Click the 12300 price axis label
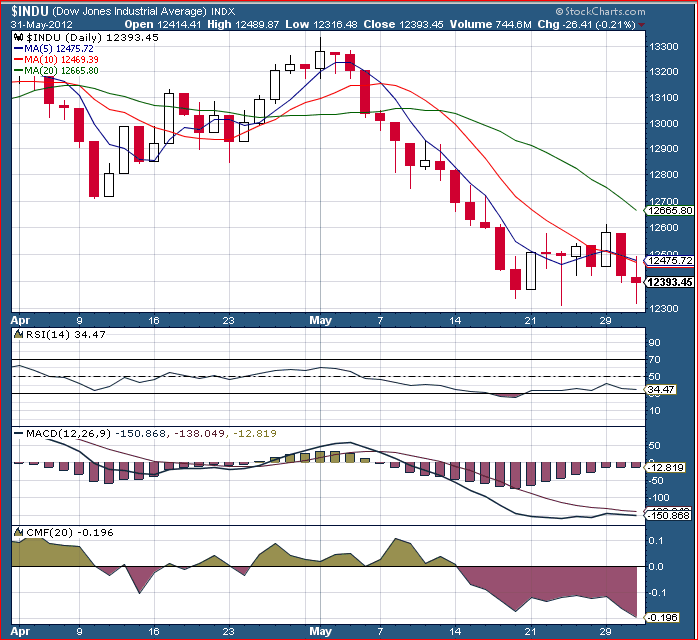The height and width of the screenshot is (640, 698). pyautogui.click(x=663, y=308)
